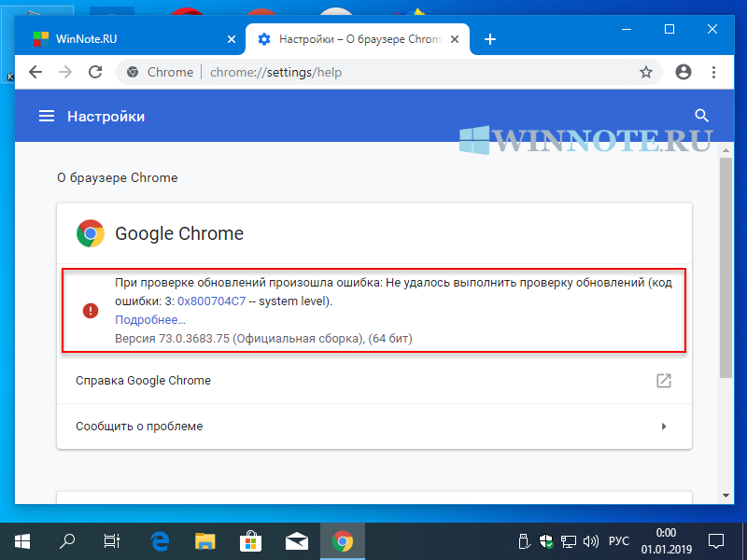Click the network tray icon
The width and height of the screenshot is (747, 560).
tap(569, 541)
